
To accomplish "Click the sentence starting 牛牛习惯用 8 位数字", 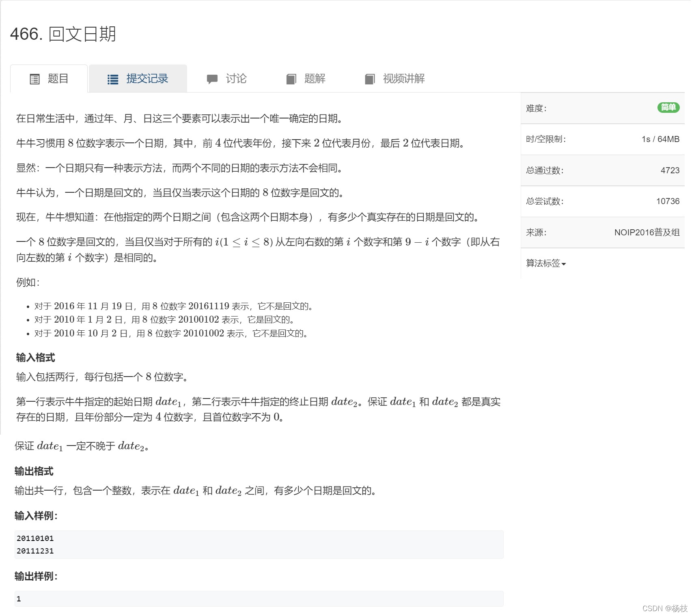I will tap(240, 143).
